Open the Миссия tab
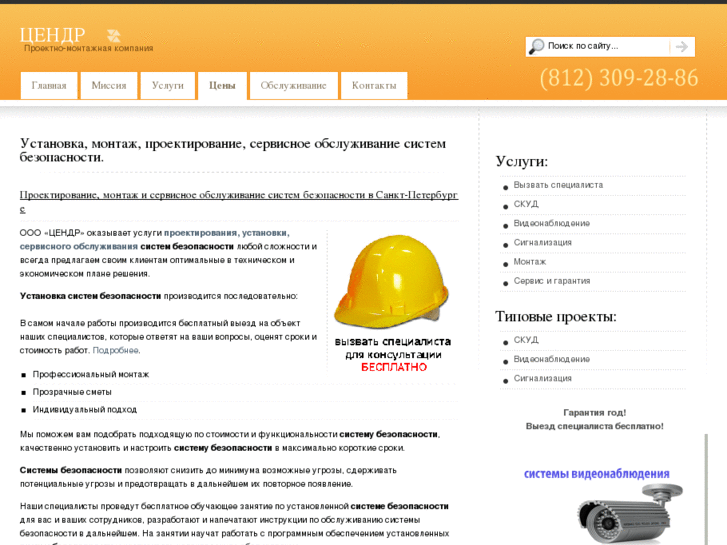The image size is (727, 545). 108,85
